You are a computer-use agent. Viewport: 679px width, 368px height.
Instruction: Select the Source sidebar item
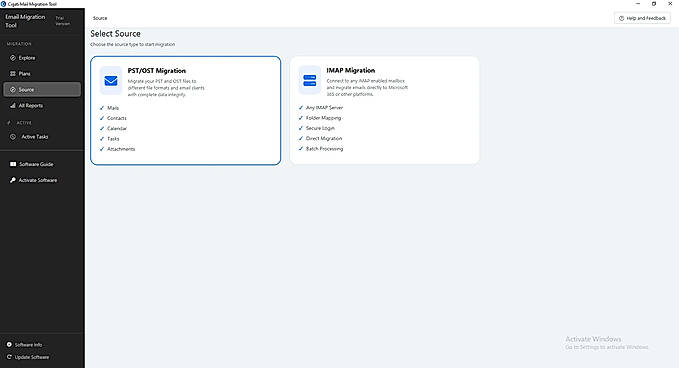click(x=42, y=90)
